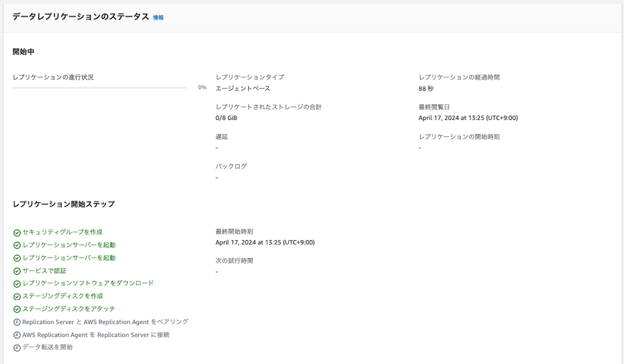Image resolution: width=624 pixels, height=364 pixels.
Task: Click the check icon for ステージングディスクを作成
Action: pos(17,296)
